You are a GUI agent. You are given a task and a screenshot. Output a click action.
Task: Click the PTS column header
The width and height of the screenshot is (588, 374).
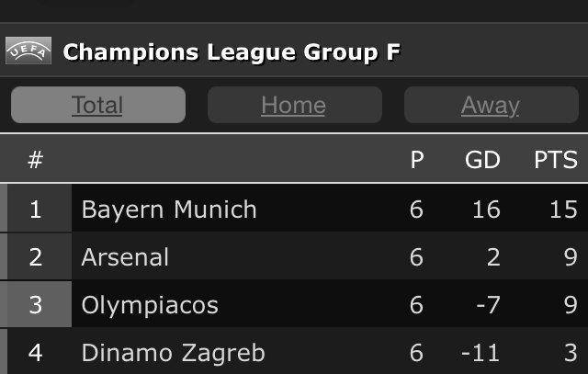tap(556, 160)
